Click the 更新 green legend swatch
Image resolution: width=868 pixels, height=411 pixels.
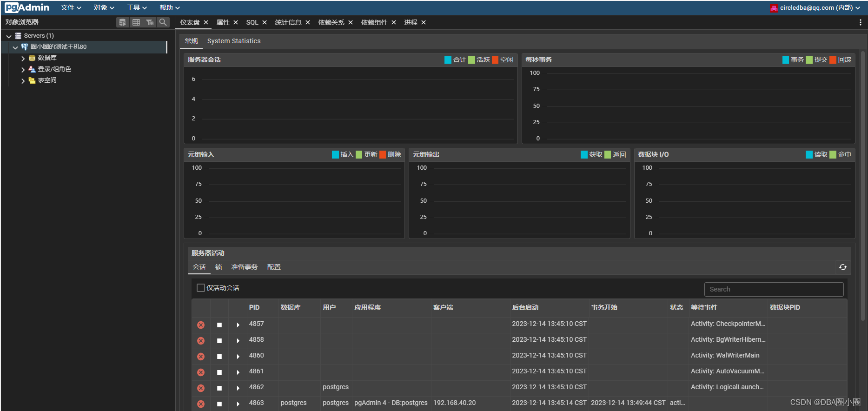tap(359, 154)
